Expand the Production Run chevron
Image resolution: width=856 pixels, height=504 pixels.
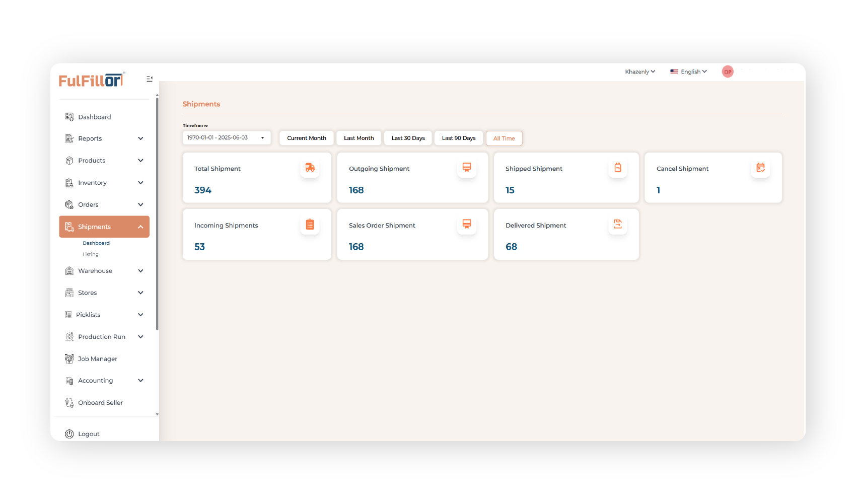coord(140,337)
